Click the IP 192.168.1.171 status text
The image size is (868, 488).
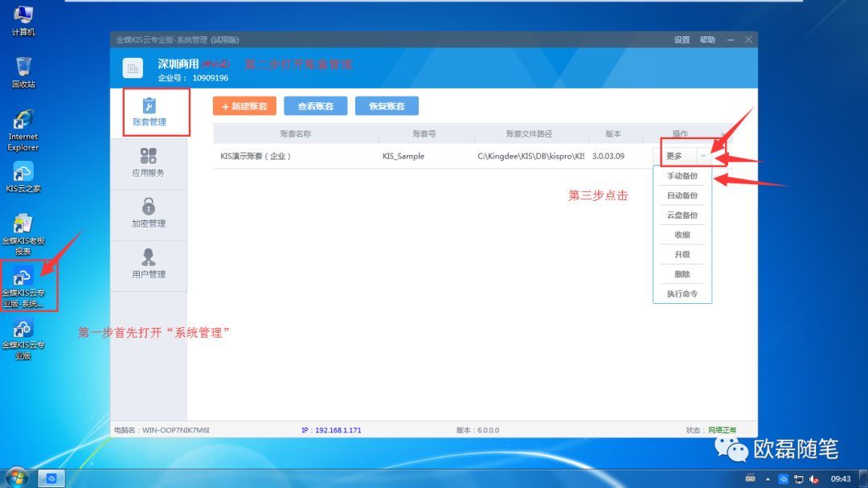(331, 430)
